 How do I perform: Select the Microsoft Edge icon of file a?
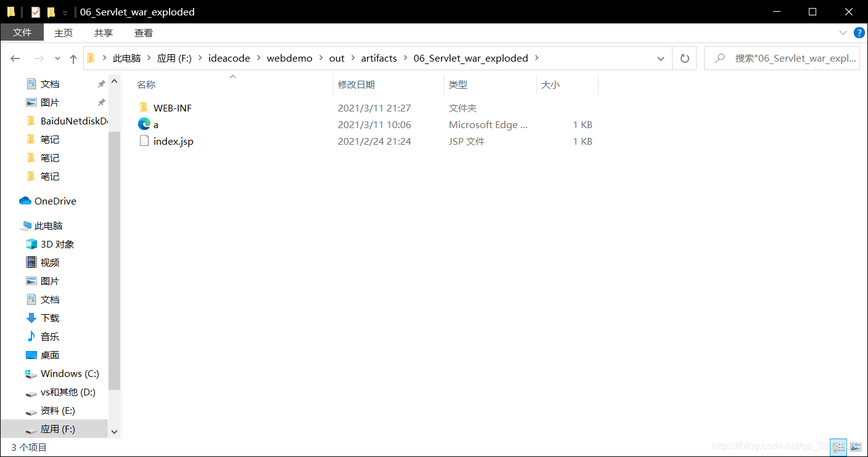144,124
